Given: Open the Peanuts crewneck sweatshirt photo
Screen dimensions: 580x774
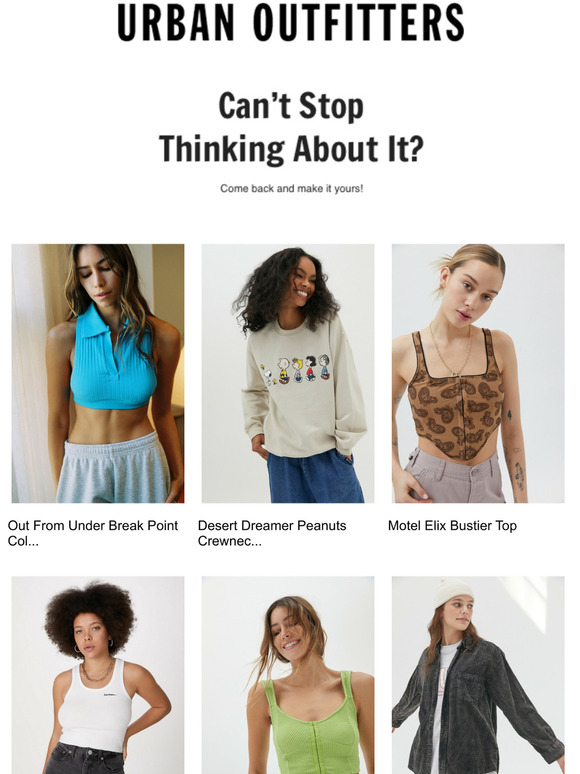Looking at the screenshot, I should 288,373.
